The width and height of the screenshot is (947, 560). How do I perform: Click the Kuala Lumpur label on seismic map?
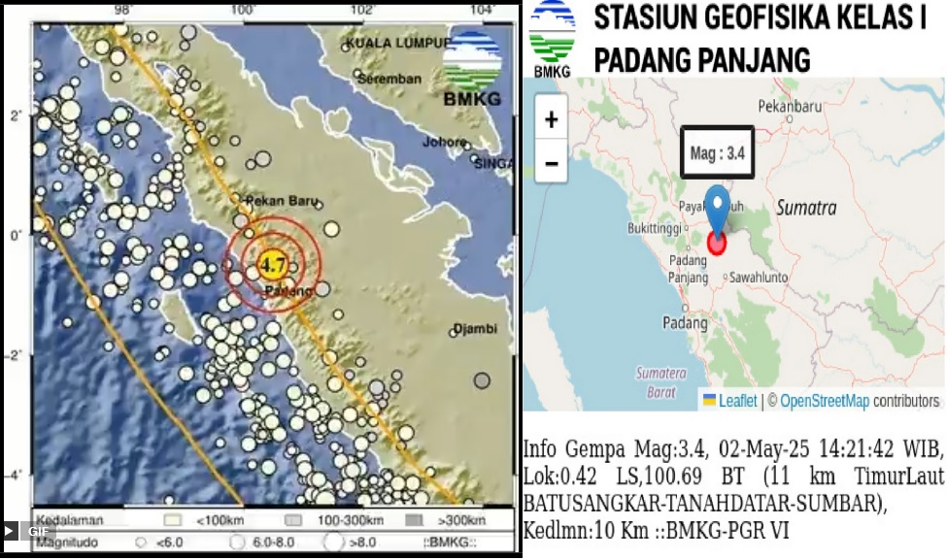click(398, 45)
